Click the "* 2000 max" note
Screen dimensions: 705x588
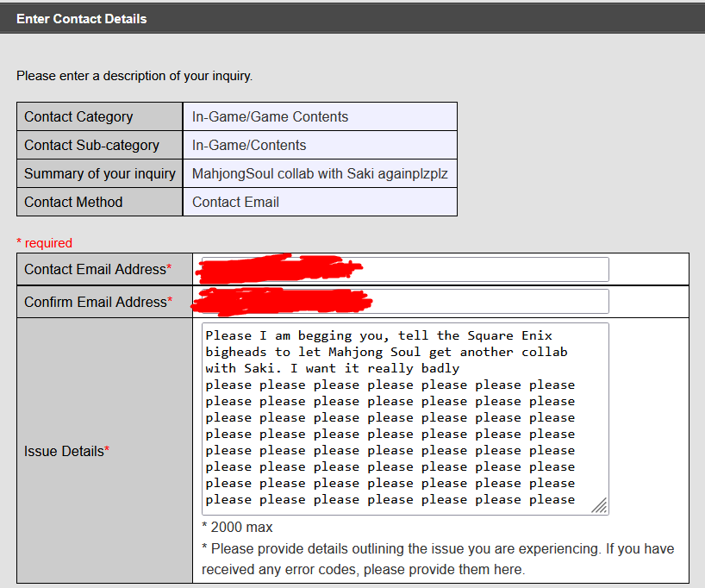tap(237, 527)
